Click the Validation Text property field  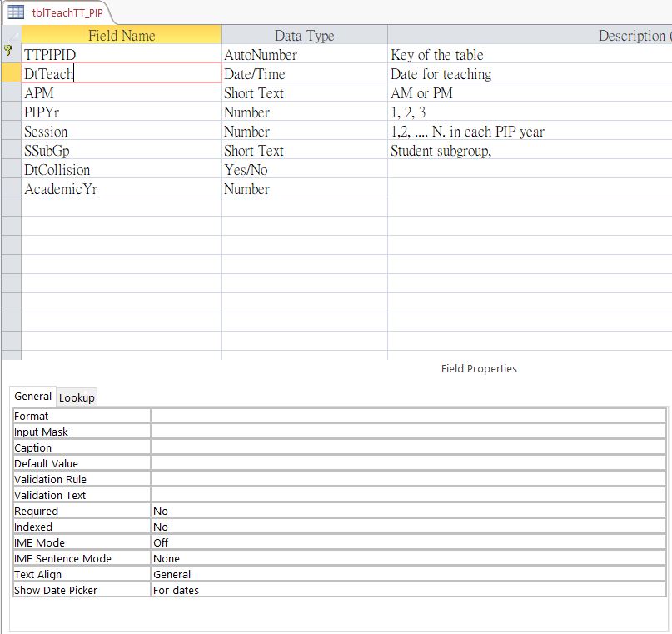(x=408, y=495)
